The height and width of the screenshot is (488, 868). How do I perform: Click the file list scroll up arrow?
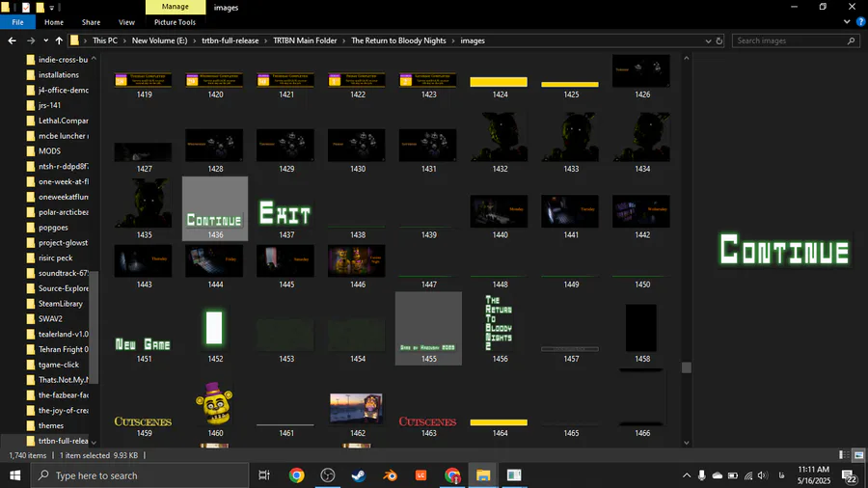pyautogui.click(x=687, y=58)
